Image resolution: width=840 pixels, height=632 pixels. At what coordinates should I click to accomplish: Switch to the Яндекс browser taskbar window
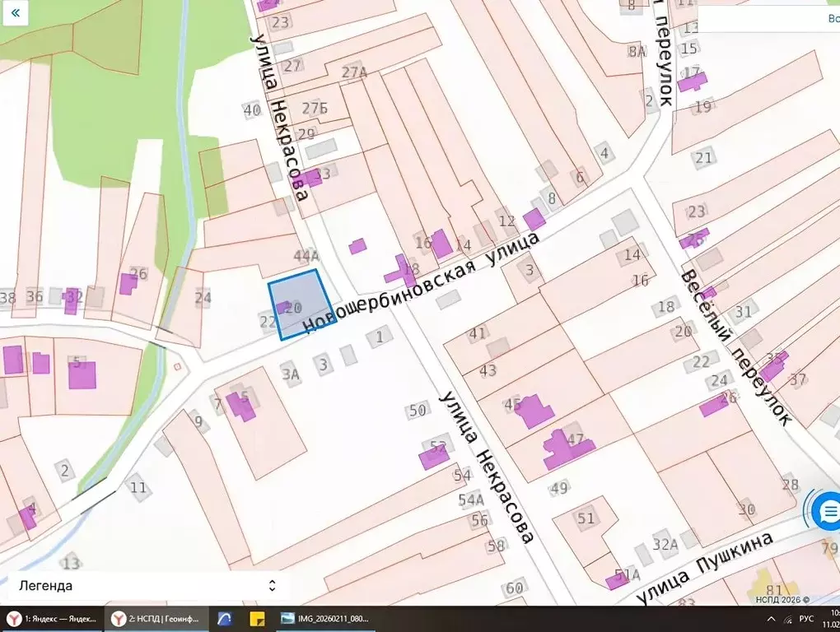pyautogui.click(x=52, y=618)
